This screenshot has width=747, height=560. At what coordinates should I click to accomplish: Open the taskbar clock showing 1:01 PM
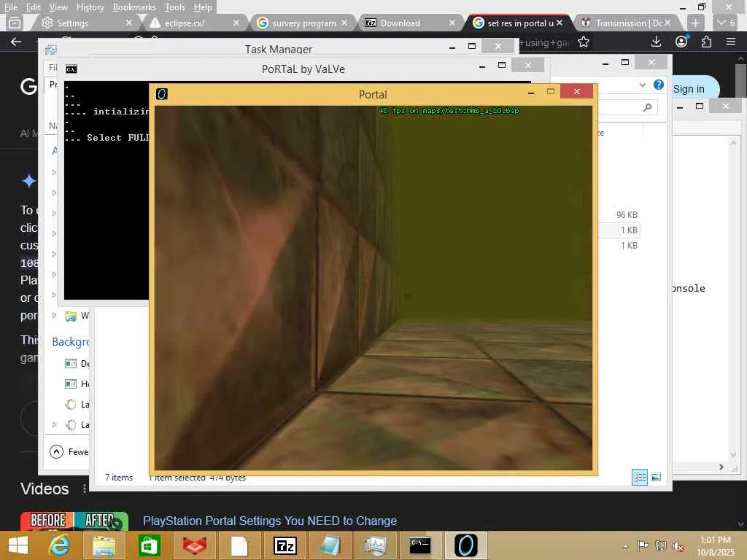click(x=716, y=546)
